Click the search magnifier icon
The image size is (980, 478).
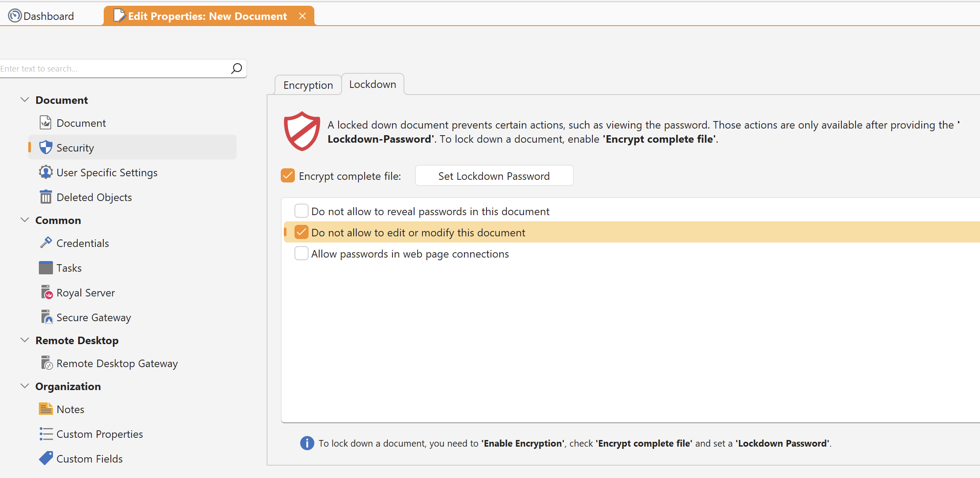tap(237, 68)
